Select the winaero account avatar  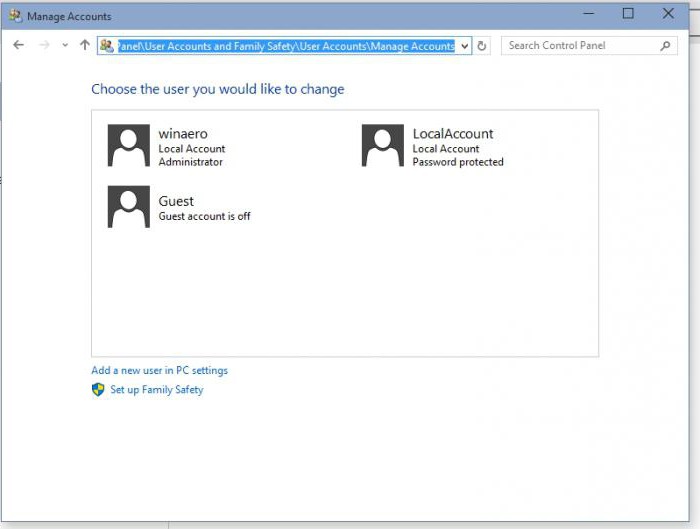pyautogui.click(x=128, y=146)
